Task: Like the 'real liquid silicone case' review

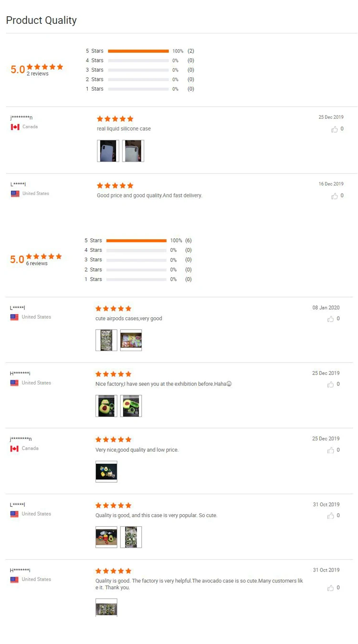Action: click(334, 129)
